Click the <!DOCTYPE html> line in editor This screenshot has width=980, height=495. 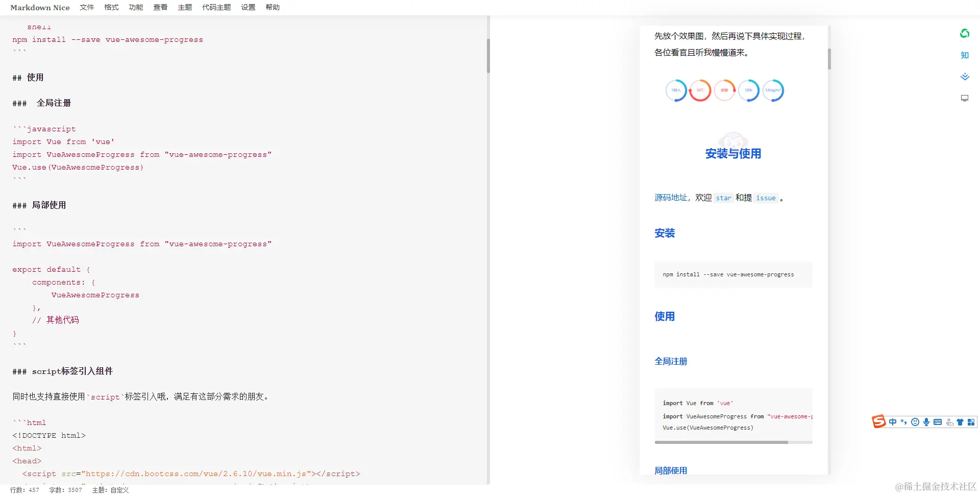click(49, 436)
